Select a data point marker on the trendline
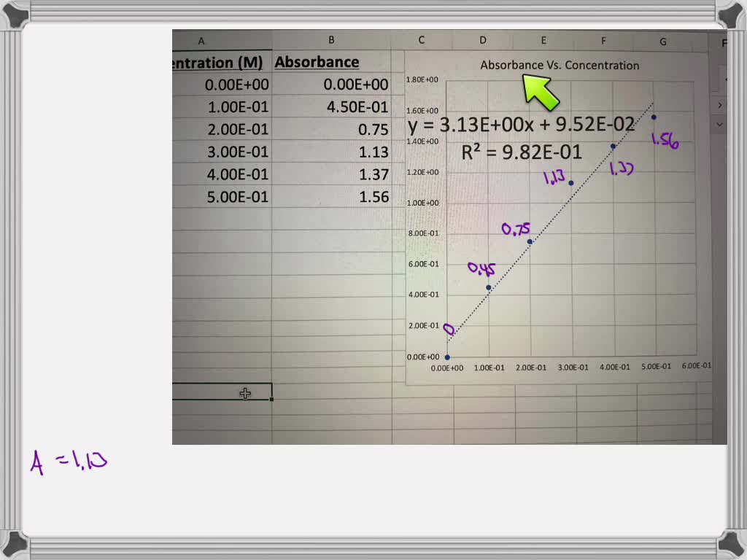This screenshot has height=560, width=747. pos(571,182)
